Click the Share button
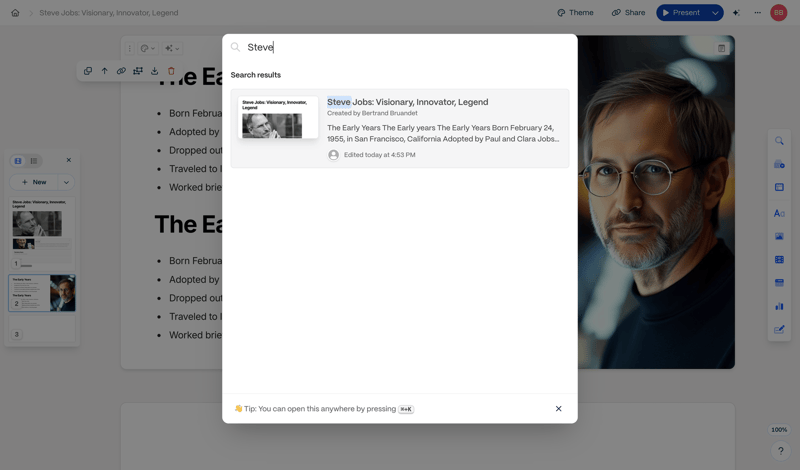 (628, 13)
